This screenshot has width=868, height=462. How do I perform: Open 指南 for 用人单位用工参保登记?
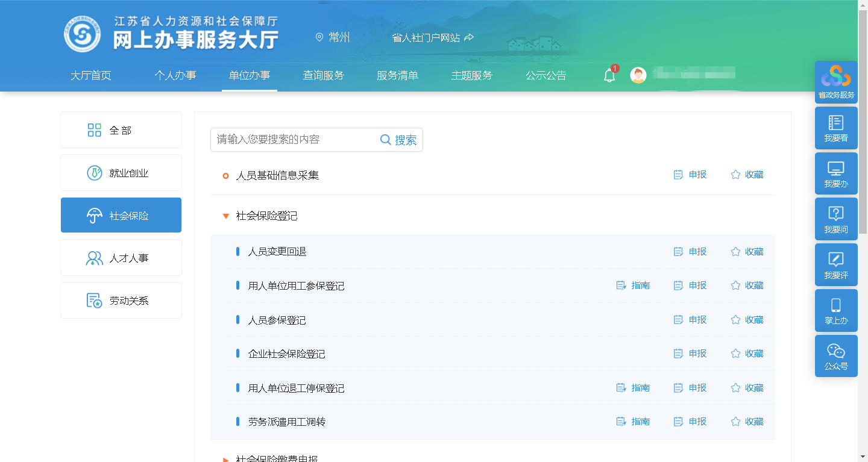tap(633, 286)
